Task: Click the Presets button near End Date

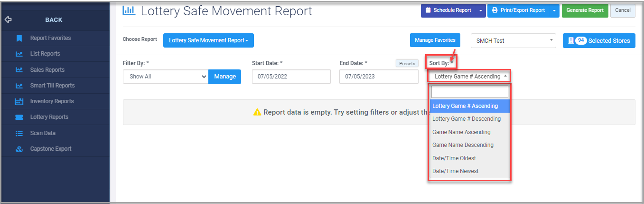Action: pos(407,63)
